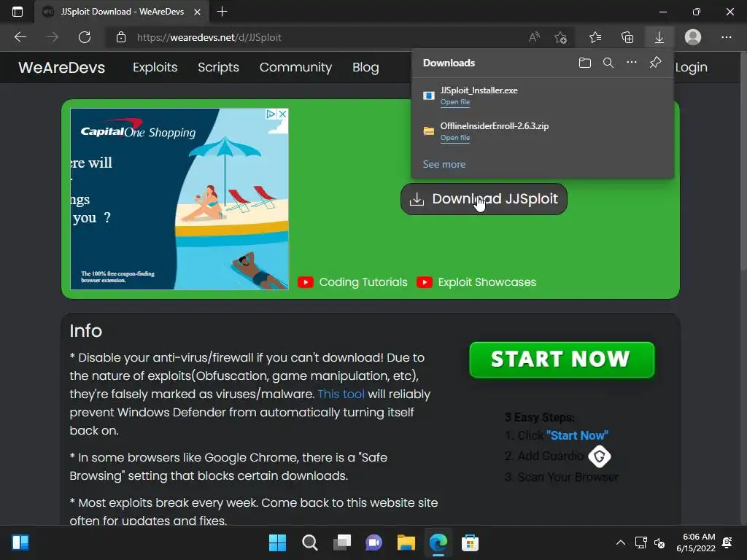Open file link for OfflineInsiderEnroll-2.6.3.zip

455,138
